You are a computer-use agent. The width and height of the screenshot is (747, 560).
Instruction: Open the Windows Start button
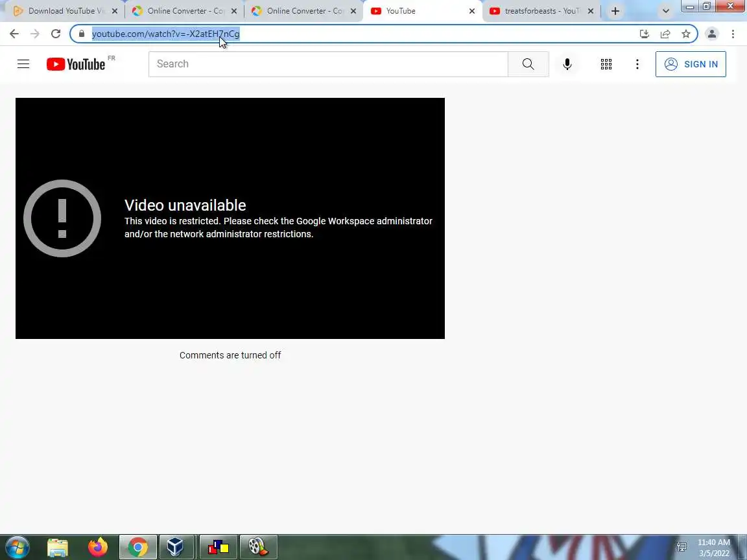(x=18, y=547)
